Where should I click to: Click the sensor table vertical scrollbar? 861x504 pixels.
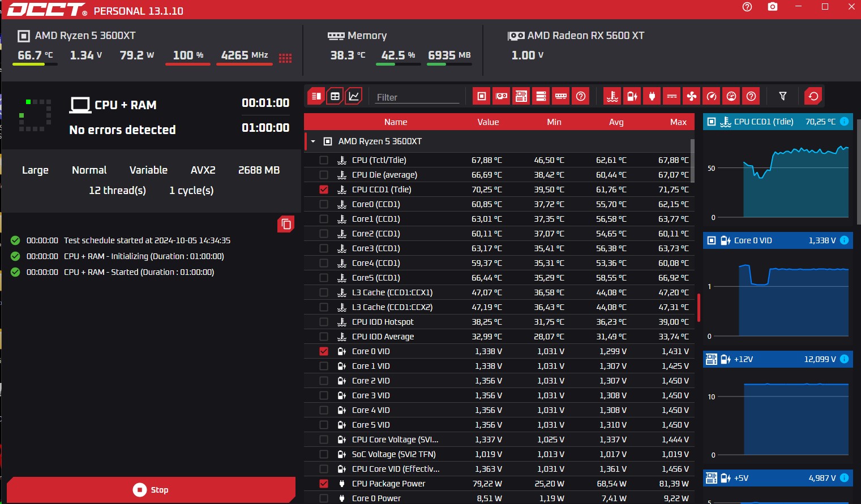[692, 161]
